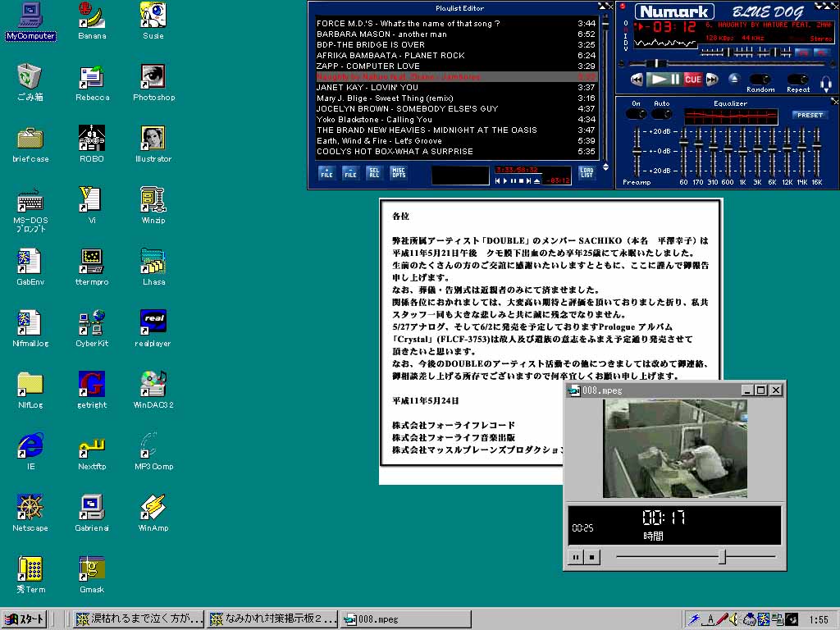Image resolution: width=840 pixels, height=630 pixels.
Task: Click the Winamp play button
Action: tap(657, 80)
